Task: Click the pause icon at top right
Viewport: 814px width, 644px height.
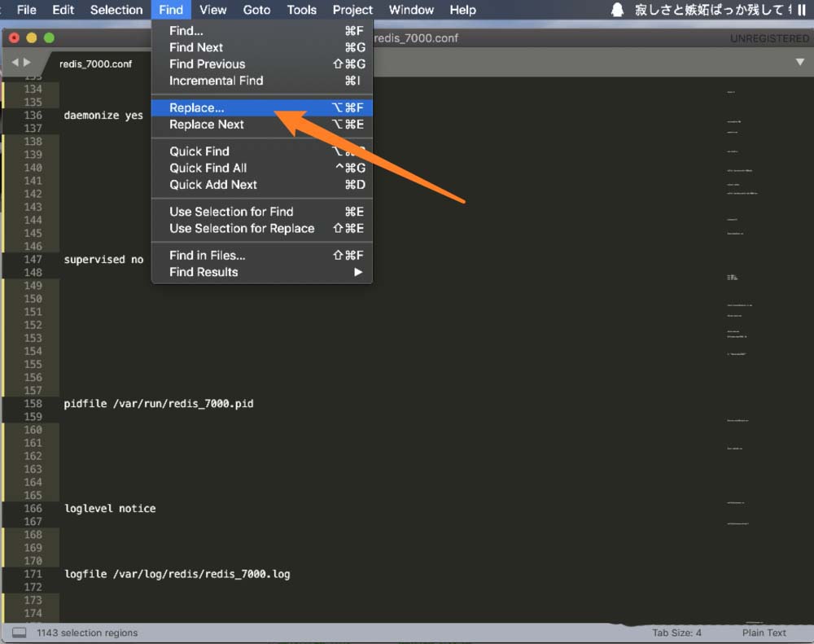Action: 801,10
